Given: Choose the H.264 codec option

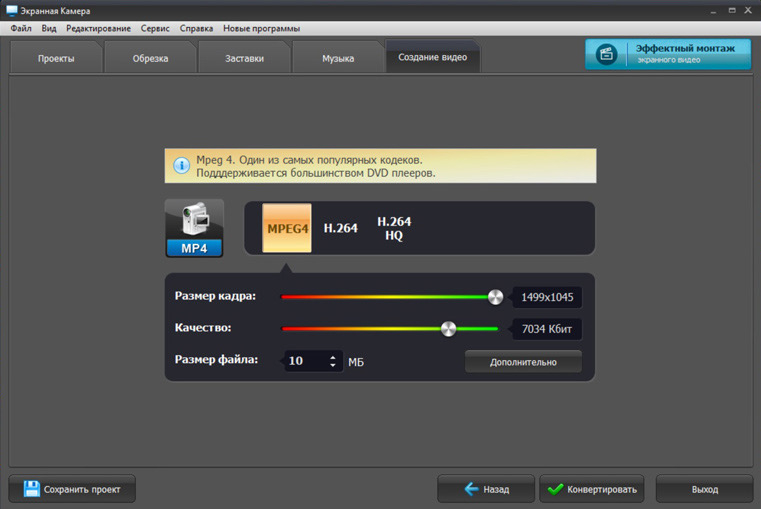Looking at the screenshot, I should coord(341,228).
